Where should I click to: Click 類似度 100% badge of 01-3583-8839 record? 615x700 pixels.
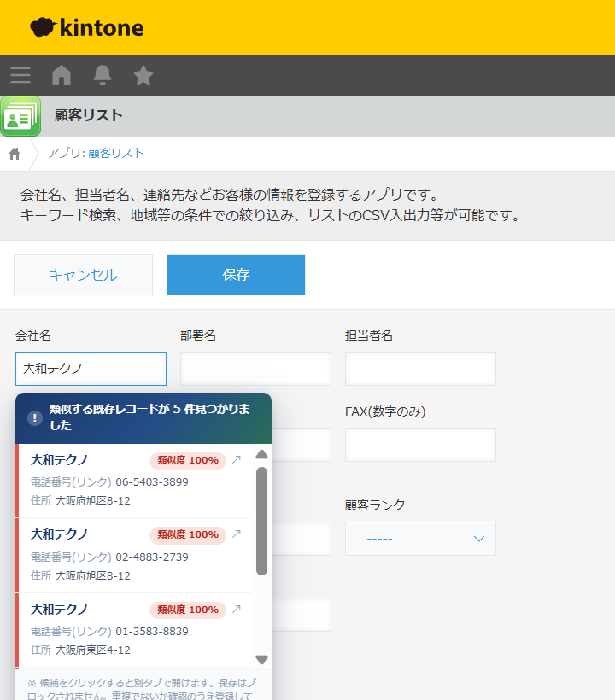point(188,610)
